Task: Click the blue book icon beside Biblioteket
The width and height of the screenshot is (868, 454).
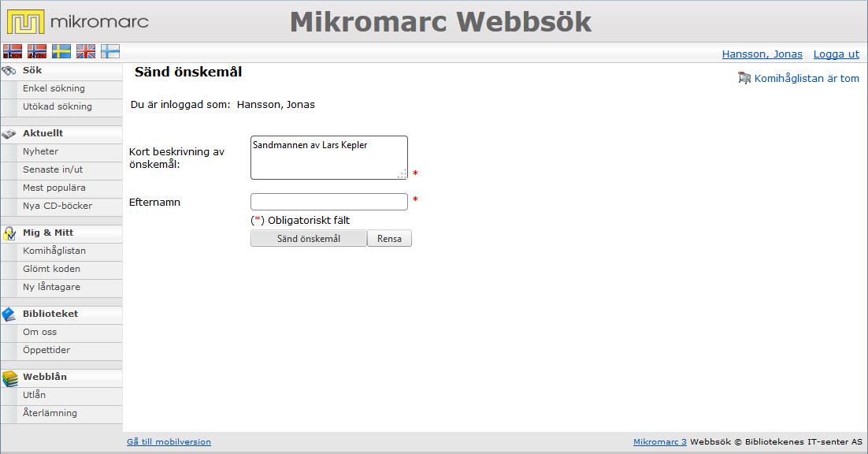Action: (9, 314)
